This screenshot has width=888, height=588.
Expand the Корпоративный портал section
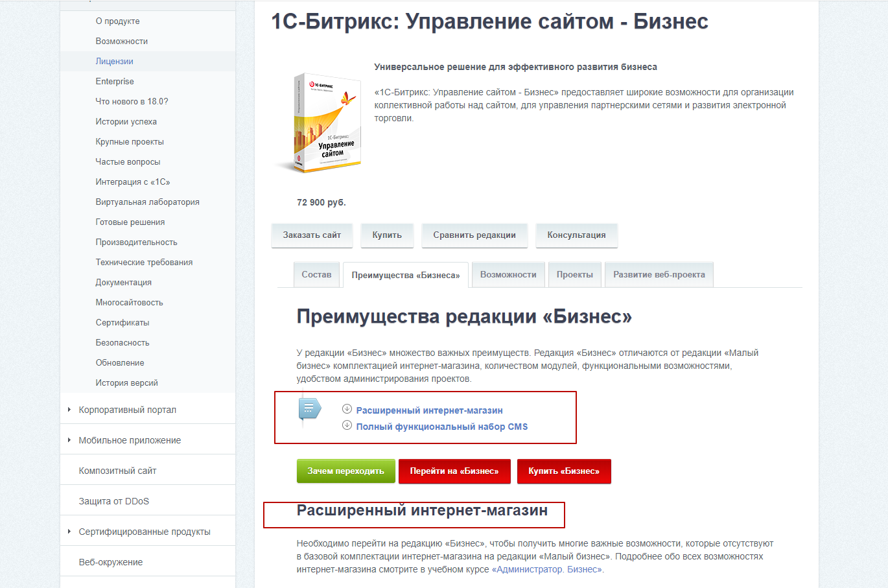[69, 410]
